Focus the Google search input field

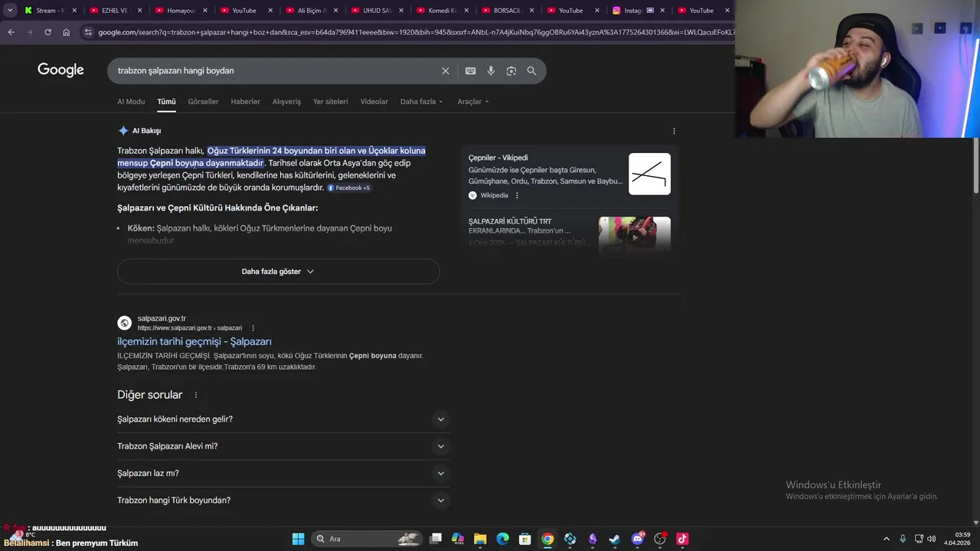pos(276,70)
